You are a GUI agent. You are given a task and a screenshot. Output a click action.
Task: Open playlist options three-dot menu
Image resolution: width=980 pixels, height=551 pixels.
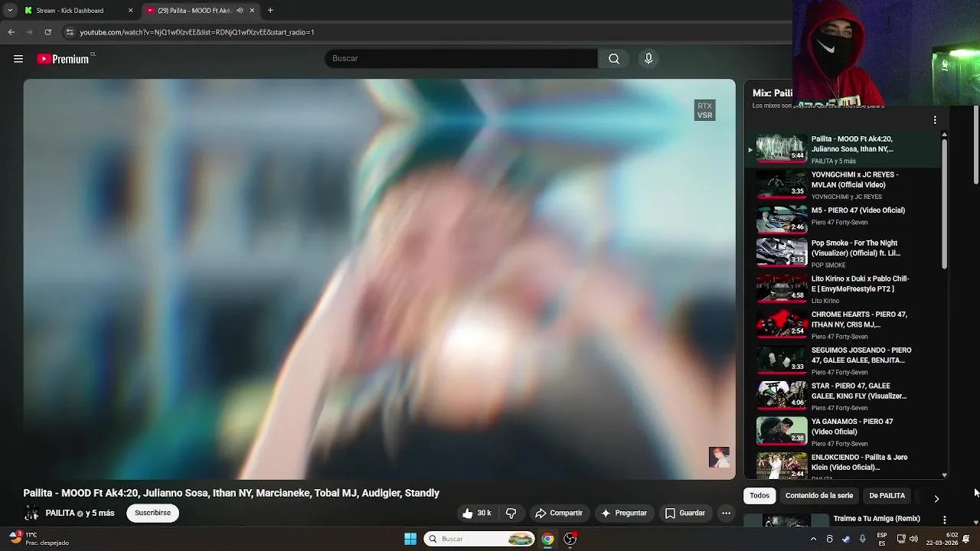point(935,120)
